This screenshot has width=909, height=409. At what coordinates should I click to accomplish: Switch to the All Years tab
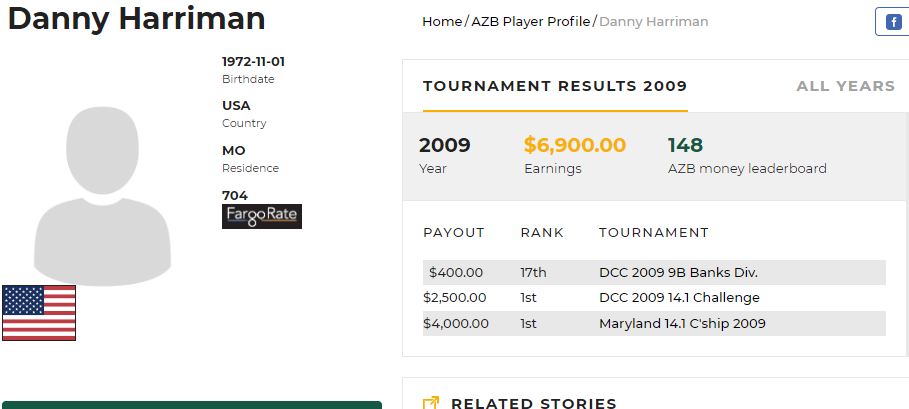coord(845,86)
